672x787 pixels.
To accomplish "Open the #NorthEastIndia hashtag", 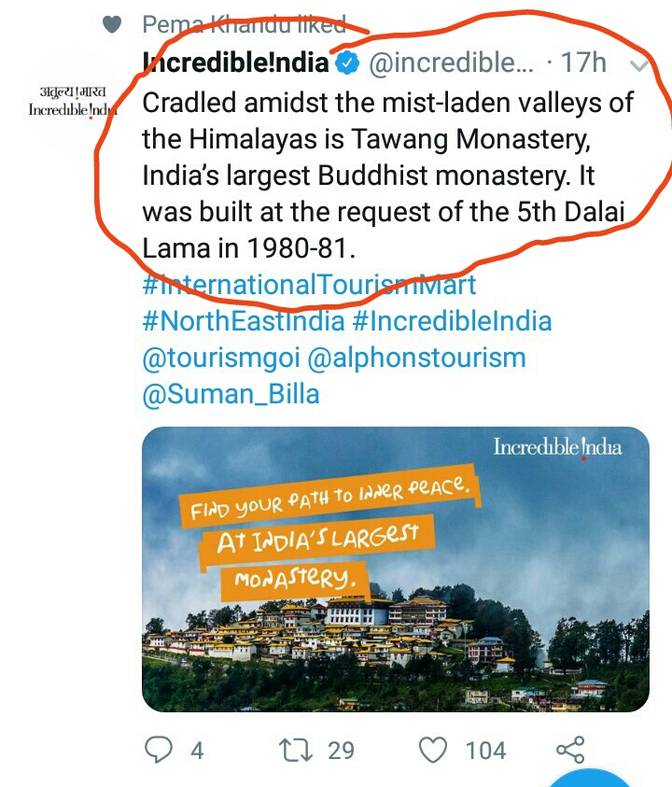I will (244, 321).
